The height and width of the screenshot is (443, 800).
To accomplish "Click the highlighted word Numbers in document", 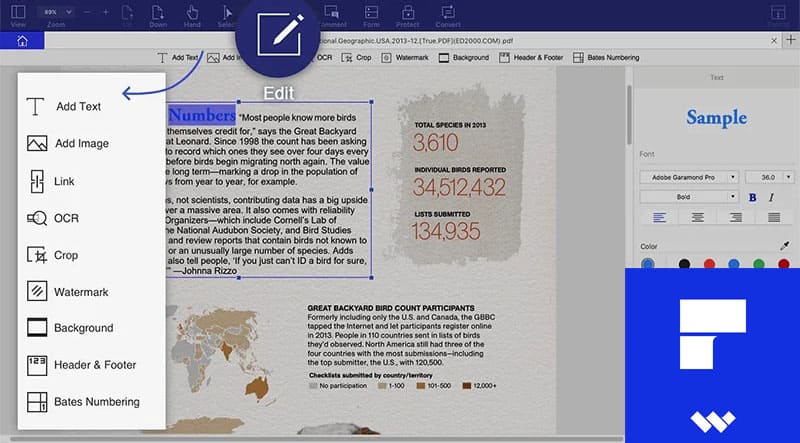I will [202, 115].
